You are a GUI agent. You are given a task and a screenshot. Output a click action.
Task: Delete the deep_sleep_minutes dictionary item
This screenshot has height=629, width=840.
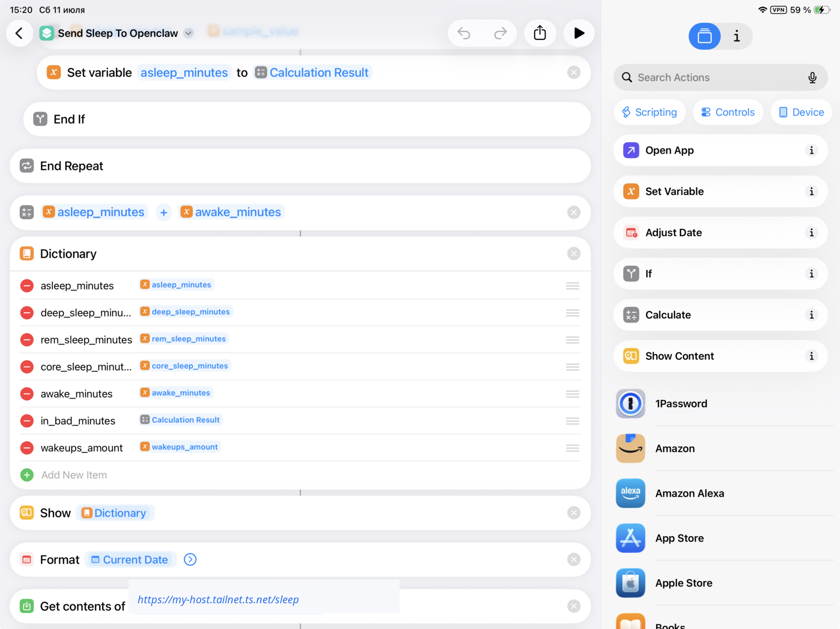(27, 313)
